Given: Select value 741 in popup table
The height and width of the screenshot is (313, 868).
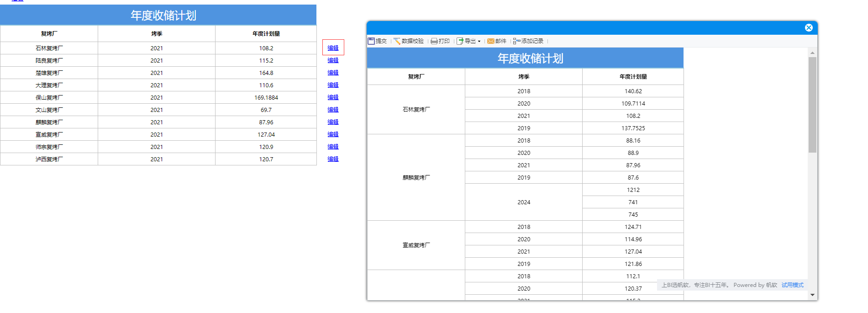Looking at the screenshot, I should [633, 202].
